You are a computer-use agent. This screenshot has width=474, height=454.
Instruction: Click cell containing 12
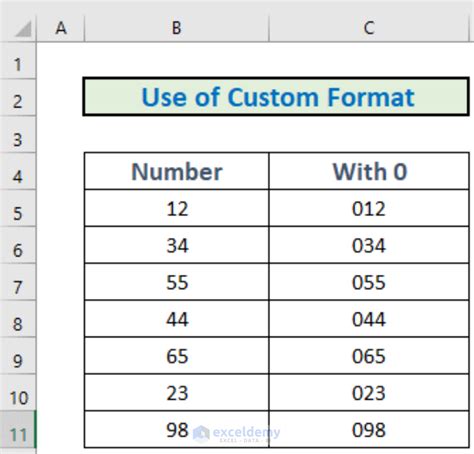(x=177, y=208)
